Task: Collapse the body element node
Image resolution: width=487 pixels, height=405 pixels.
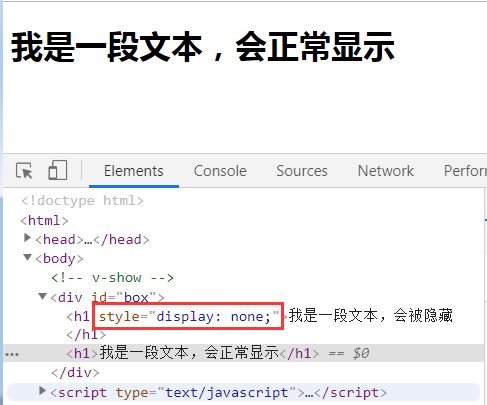Action: [28, 257]
